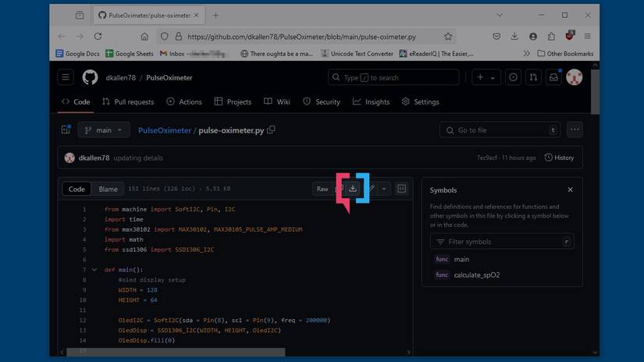Open a new browser tab

[215, 16]
